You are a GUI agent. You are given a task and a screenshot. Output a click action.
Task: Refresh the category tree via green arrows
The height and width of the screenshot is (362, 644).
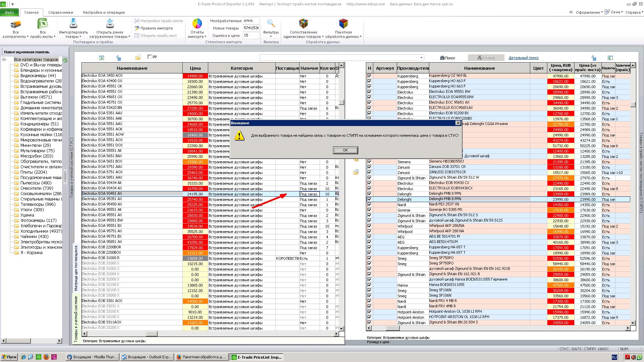pos(65,60)
